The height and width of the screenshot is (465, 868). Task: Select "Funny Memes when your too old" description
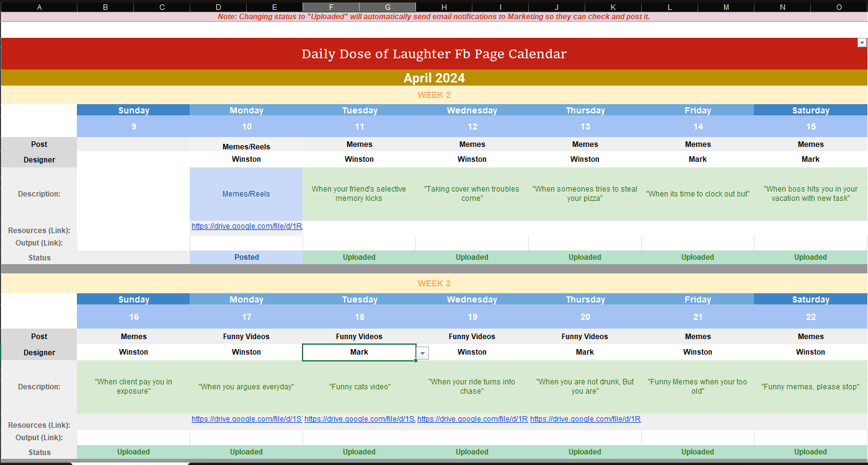pyautogui.click(x=698, y=387)
